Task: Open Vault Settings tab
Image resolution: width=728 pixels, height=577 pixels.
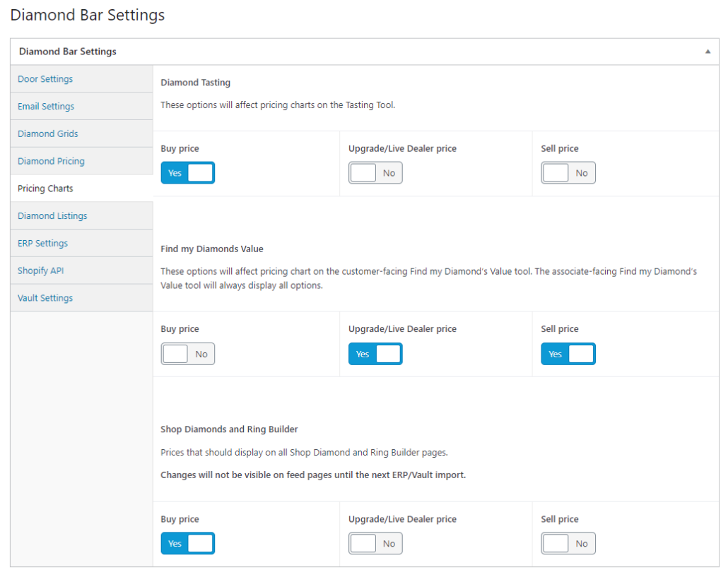Action: point(45,298)
